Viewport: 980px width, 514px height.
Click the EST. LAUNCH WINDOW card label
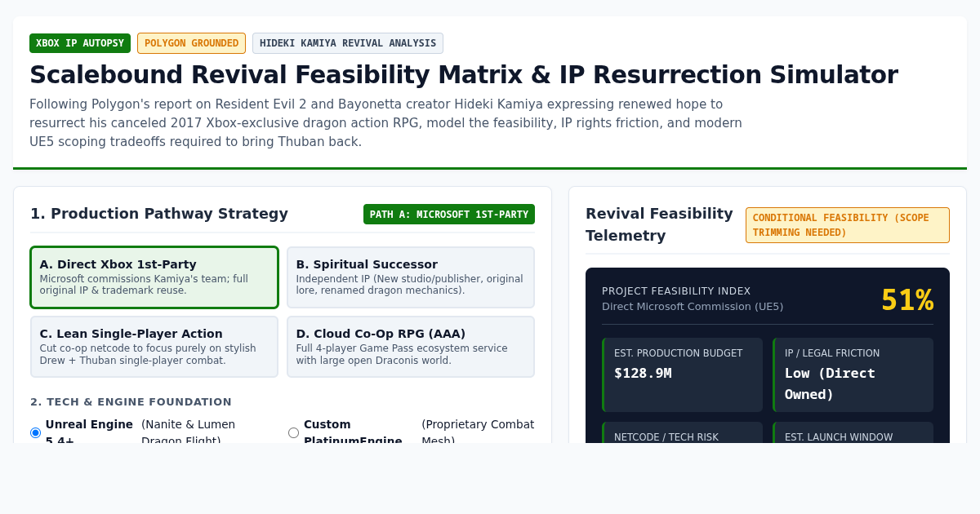tap(839, 437)
